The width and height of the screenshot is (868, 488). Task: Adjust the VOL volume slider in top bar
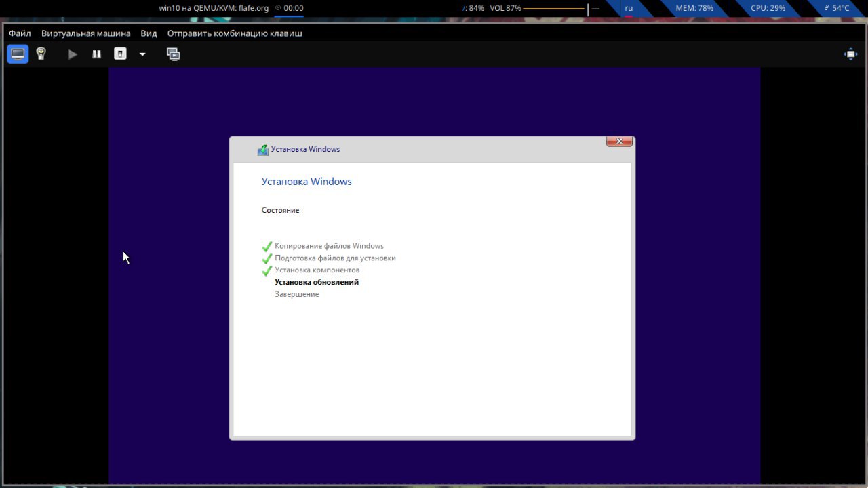point(561,8)
